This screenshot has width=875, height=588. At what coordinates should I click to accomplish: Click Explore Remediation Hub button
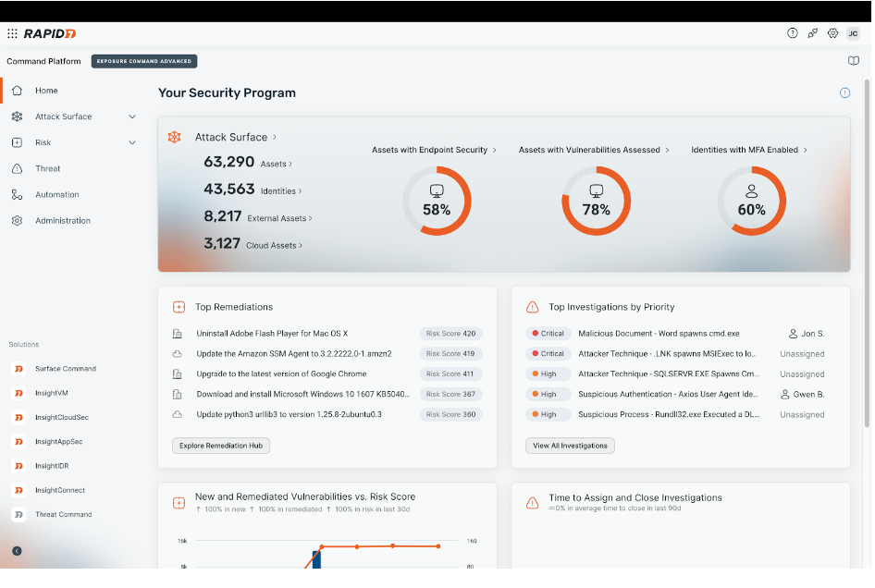221,446
